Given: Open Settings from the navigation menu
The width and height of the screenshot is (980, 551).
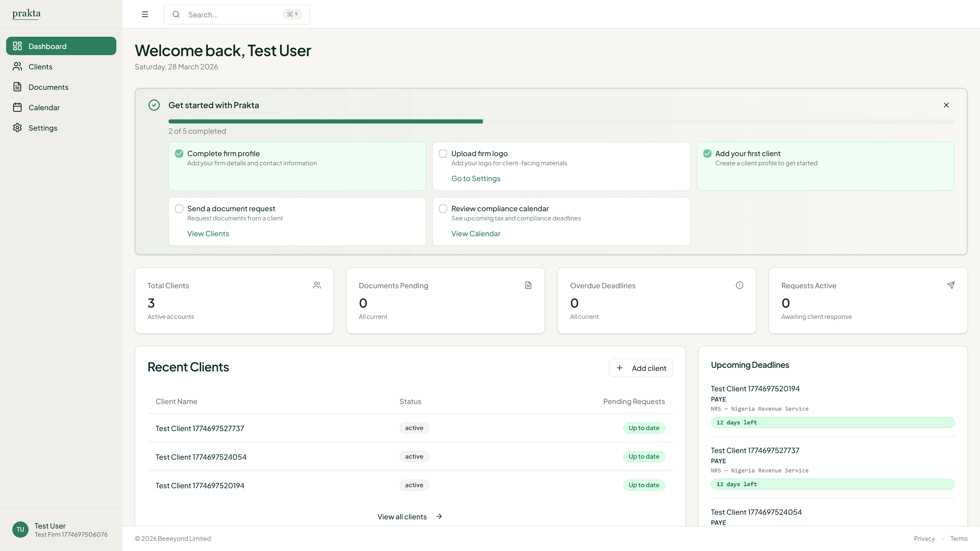Looking at the screenshot, I should tap(43, 128).
